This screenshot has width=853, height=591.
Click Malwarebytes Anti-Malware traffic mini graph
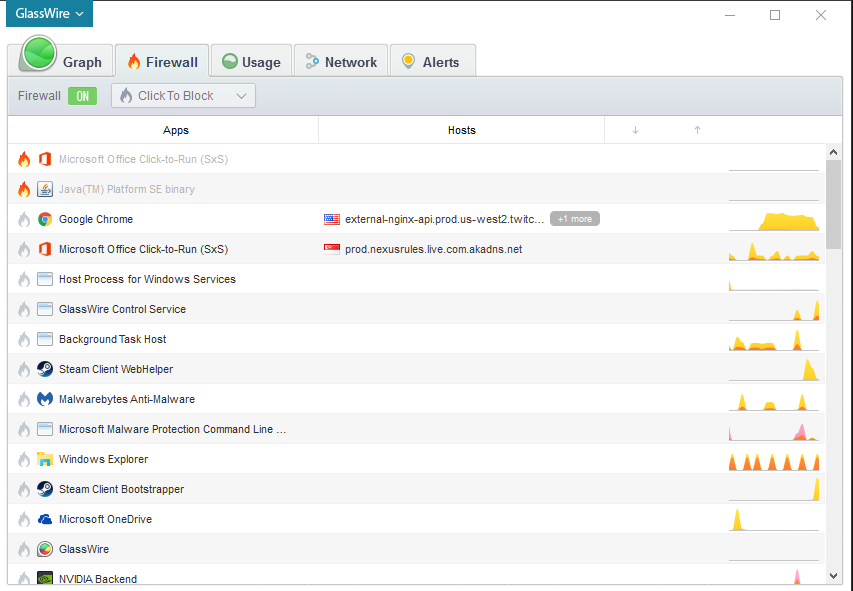click(x=774, y=401)
